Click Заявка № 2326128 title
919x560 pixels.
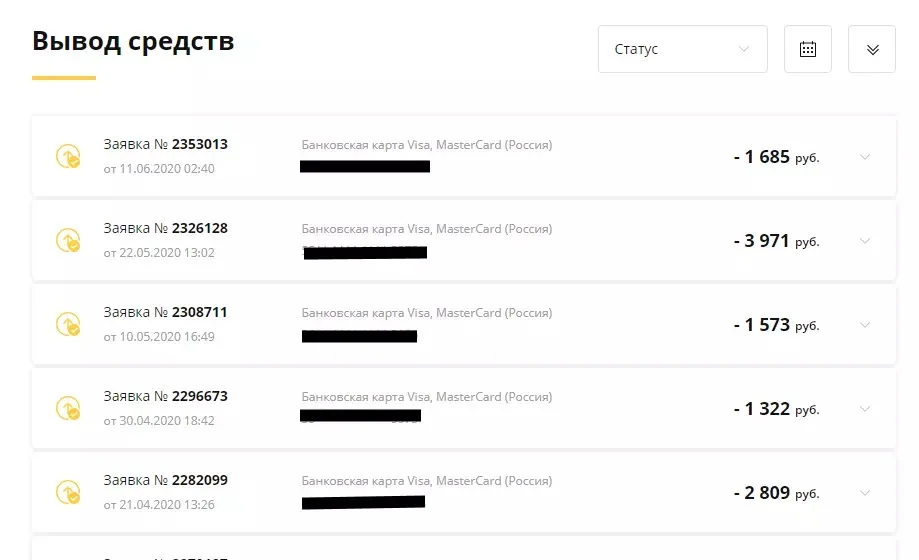pyautogui.click(x=166, y=228)
